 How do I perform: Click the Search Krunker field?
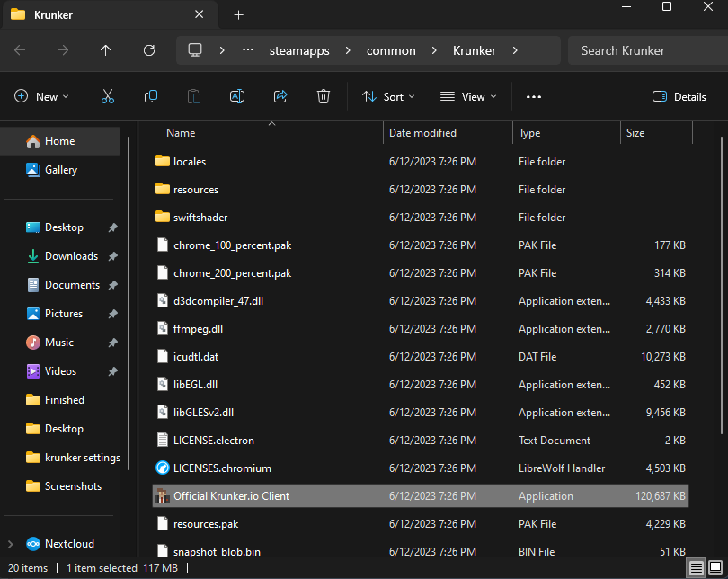[648, 50]
